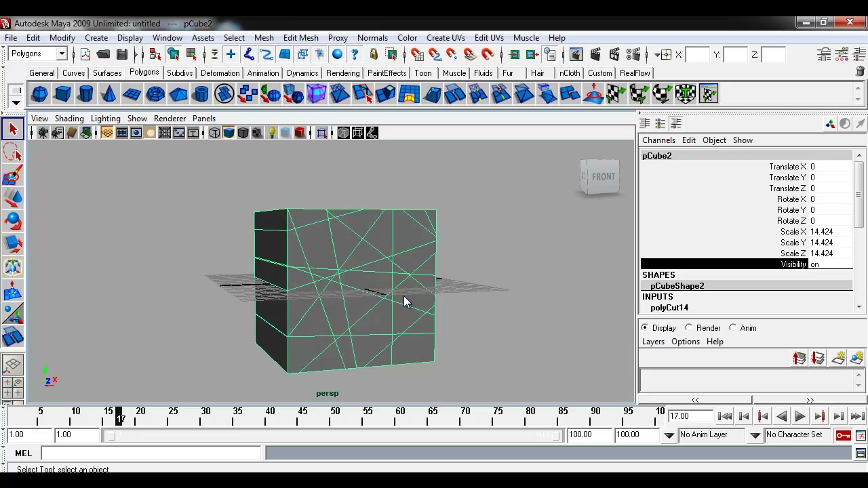Go to start of playback range
868x488 pixels.
coord(724,417)
